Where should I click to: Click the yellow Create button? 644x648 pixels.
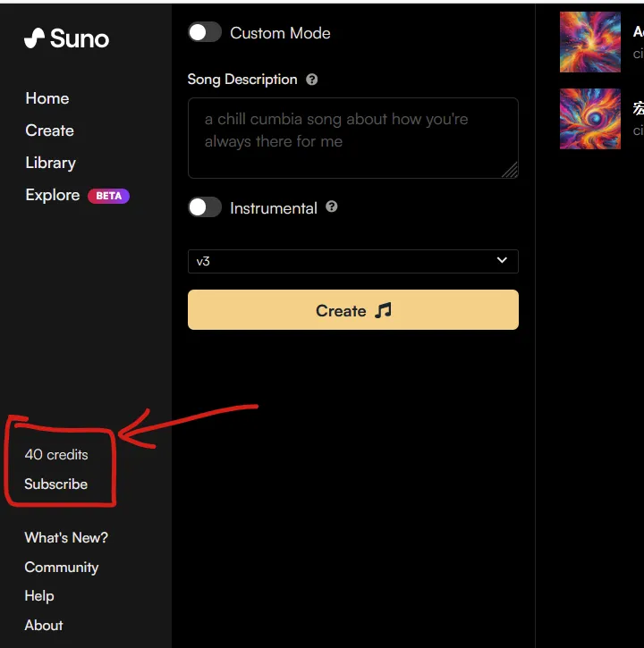(x=352, y=309)
